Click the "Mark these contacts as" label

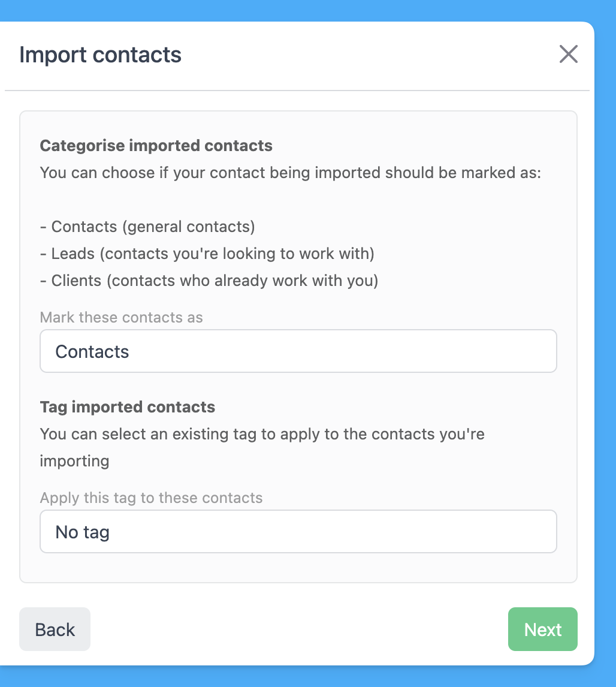pyautogui.click(x=121, y=317)
